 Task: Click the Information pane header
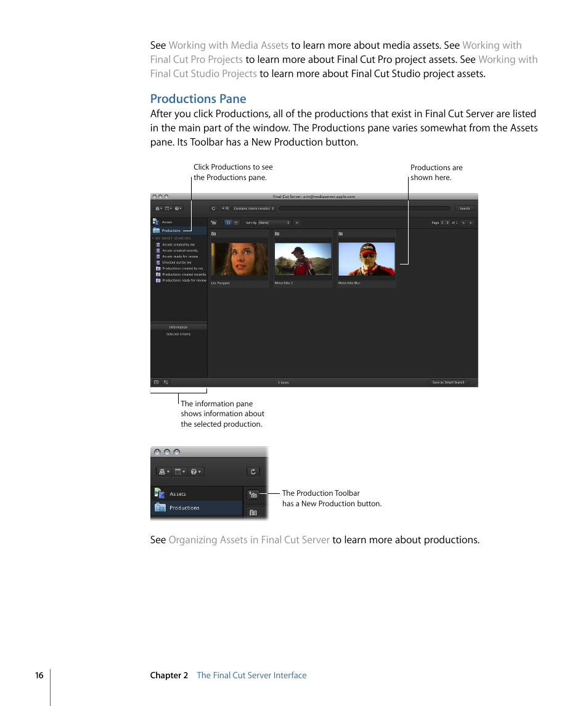click(x=179, y=327)
